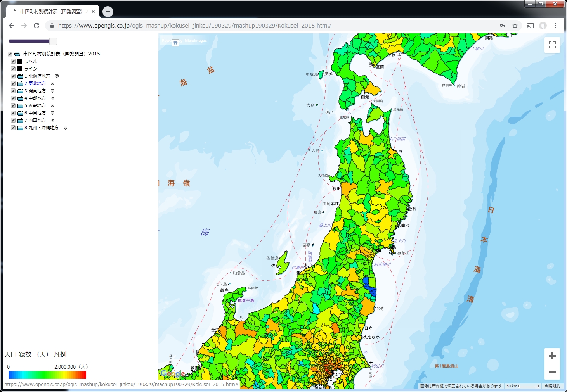The height and width of the screenshot is (392, 567).
Task: Expand the 7 四国地方 folder icon
Action: (x=20, y=120)
